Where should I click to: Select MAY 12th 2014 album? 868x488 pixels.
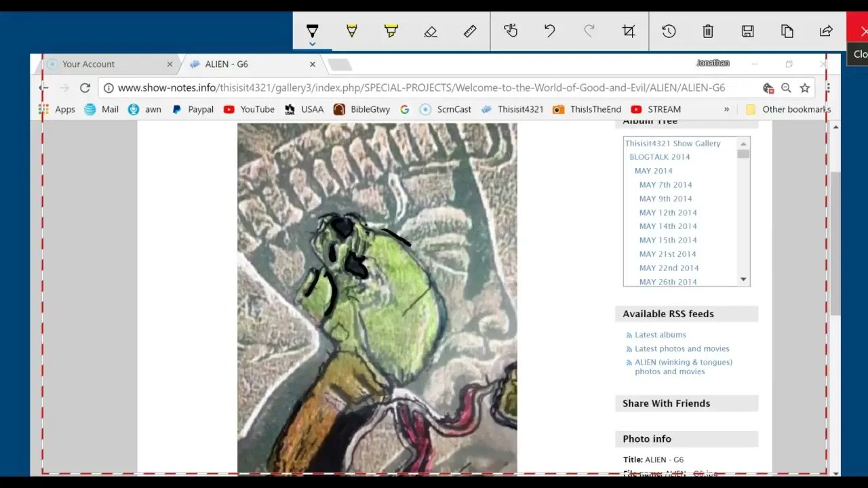[x=668, y=212]
